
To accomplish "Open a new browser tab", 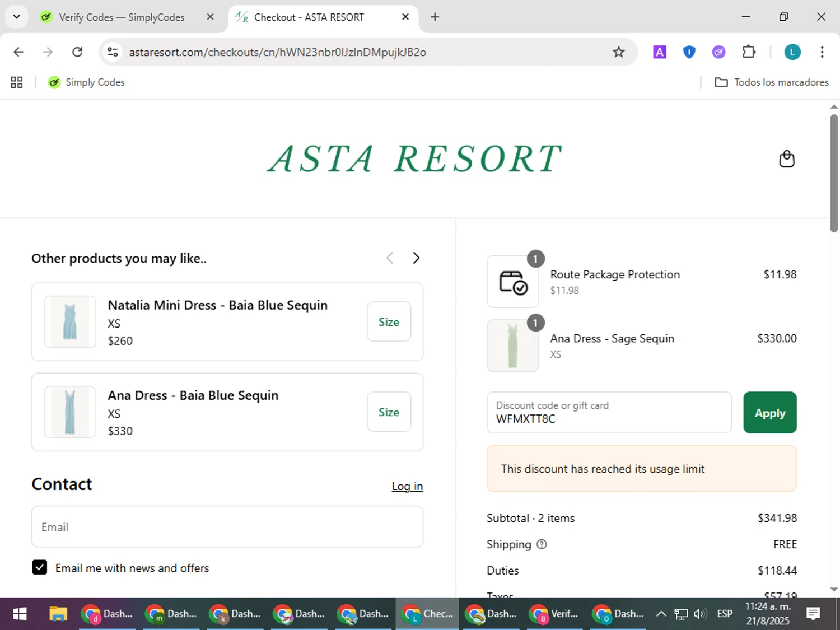I will [x=435, y=17].
